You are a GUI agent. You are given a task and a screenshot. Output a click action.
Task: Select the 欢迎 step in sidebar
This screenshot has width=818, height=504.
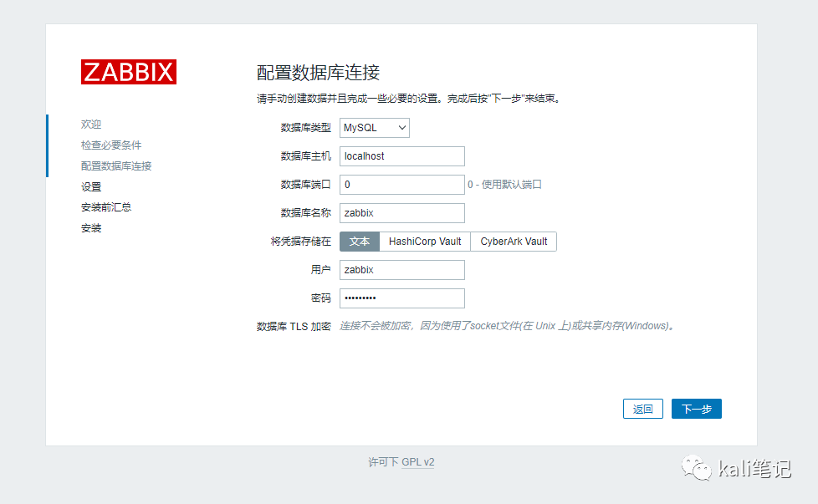coord(91,124)
